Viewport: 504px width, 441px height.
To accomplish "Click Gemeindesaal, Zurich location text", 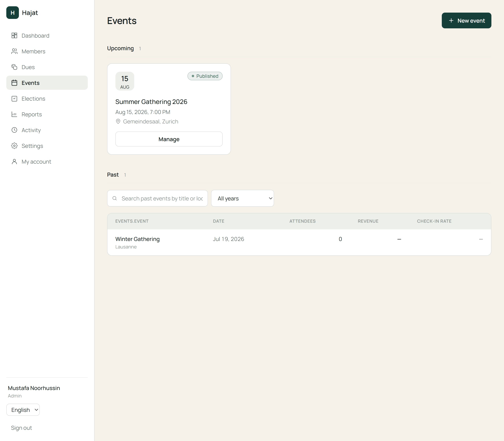I will tap(151, 121).
